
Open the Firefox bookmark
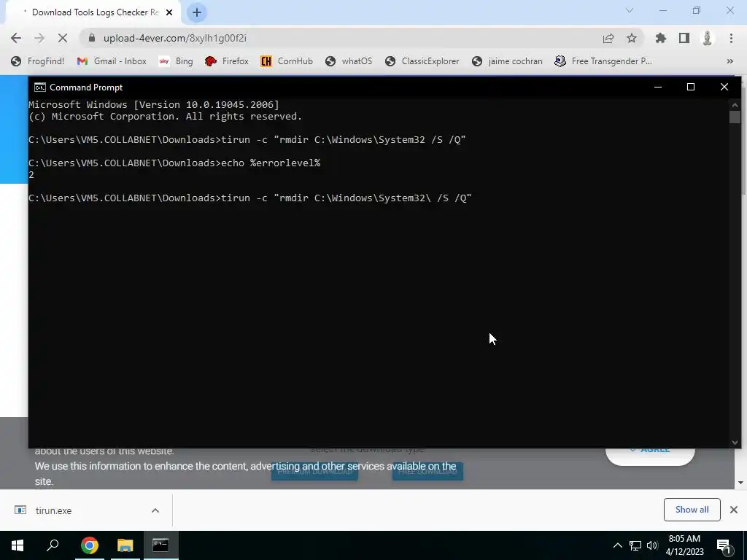(227, 61)
